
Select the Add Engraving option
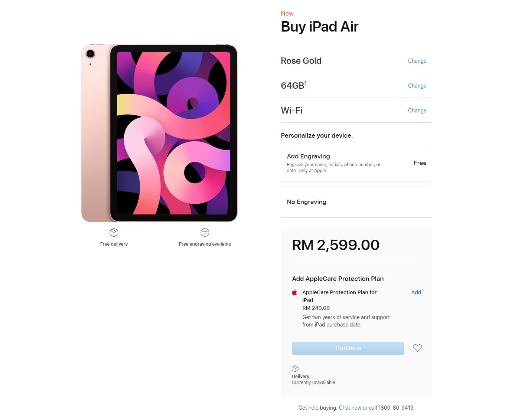(356, 163)
